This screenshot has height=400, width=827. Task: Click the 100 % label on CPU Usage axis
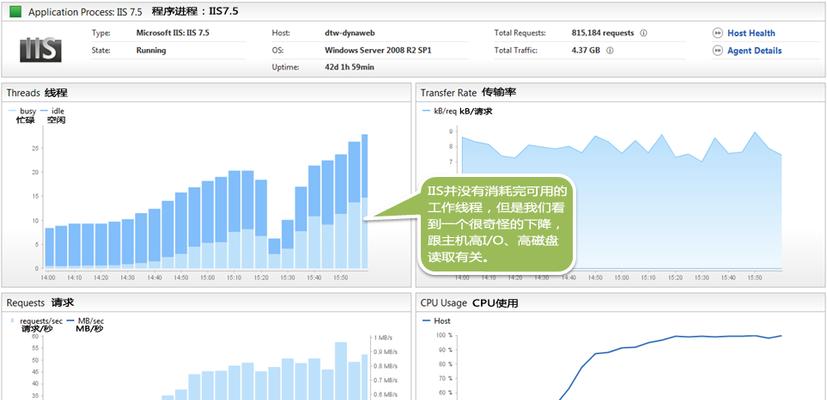(x=444, y=335)
